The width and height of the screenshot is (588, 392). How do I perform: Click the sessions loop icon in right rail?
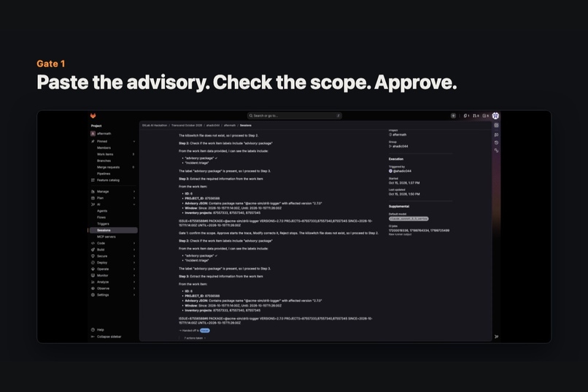pos(496,150)
